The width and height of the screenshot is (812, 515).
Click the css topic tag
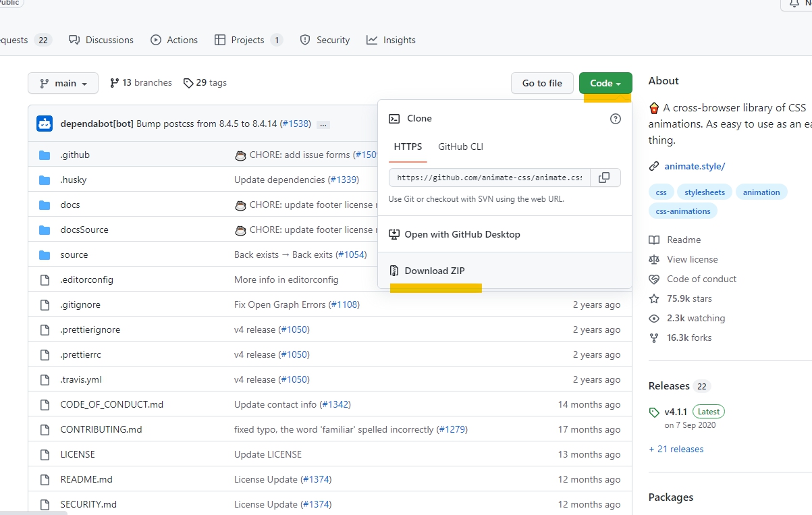coord(661,192)
